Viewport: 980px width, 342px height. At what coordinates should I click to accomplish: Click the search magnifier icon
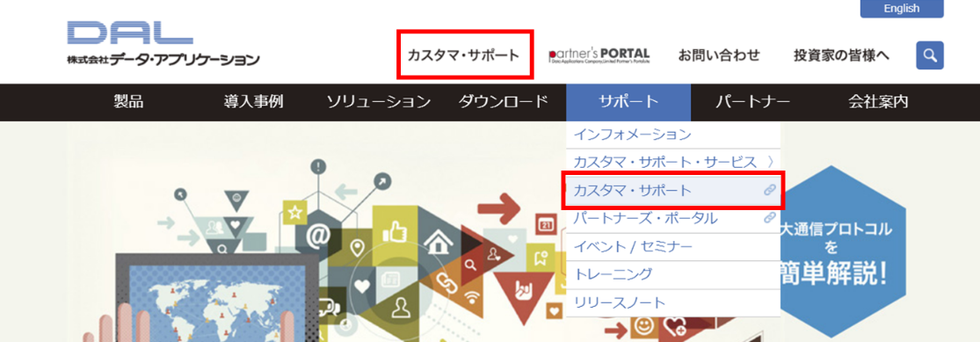[930, 55]
